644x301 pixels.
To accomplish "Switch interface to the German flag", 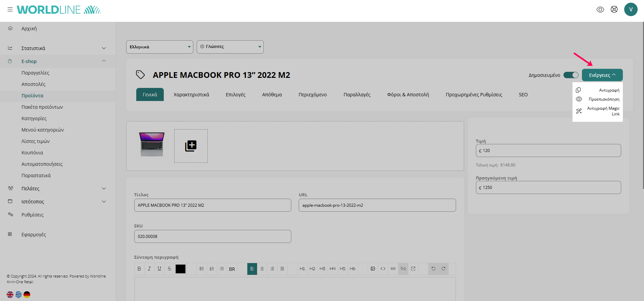I will 27,295.
